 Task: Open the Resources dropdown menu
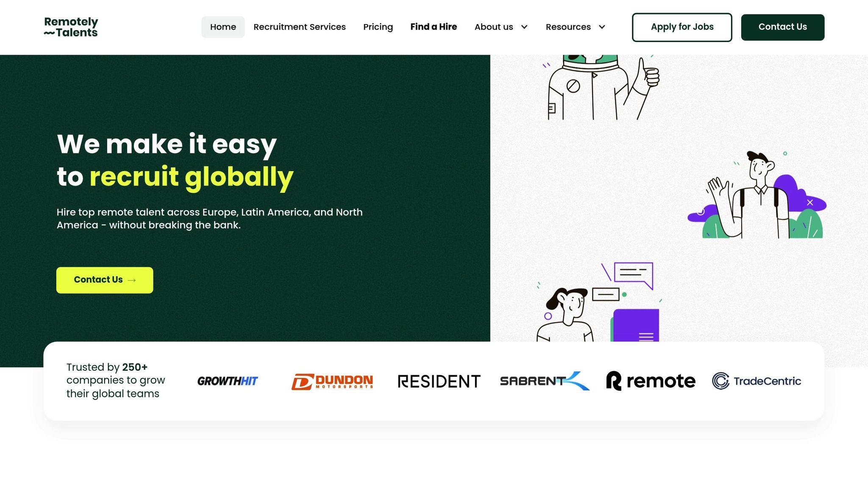(x=574, y=27)
